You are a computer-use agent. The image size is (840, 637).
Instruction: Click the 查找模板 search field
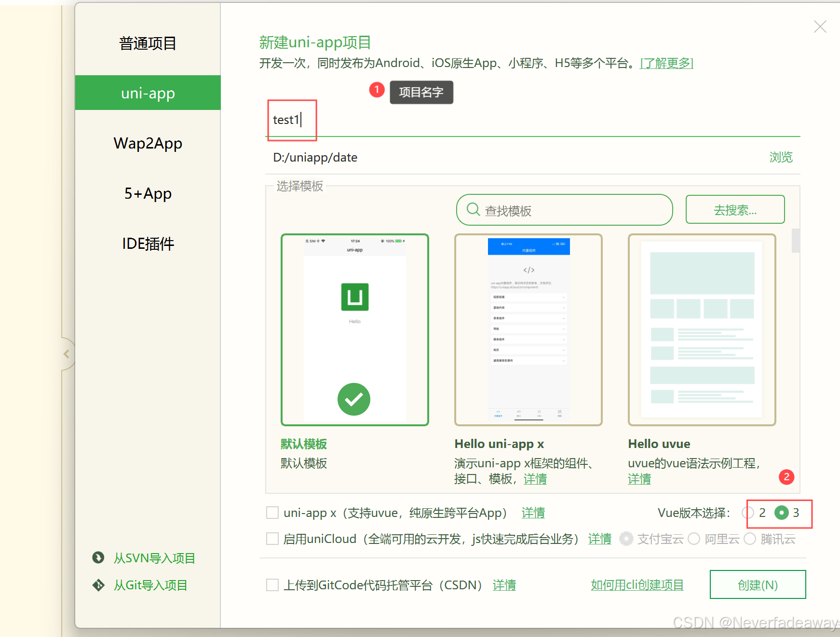pyautogui.click(x=564, y=210)
